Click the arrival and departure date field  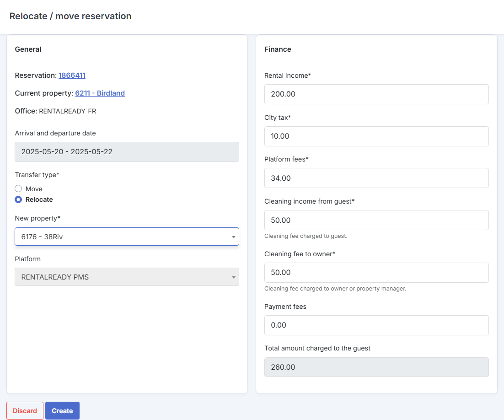point(127,152)
